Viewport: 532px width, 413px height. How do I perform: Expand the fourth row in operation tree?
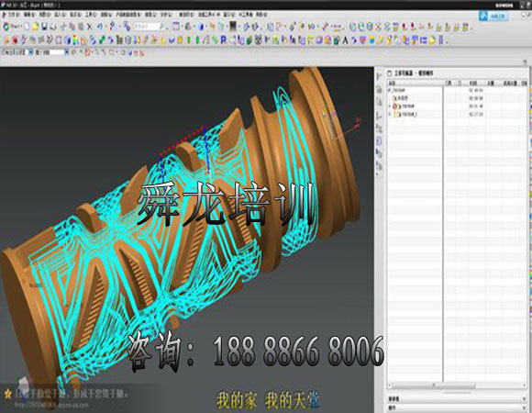tap(390, 115)
